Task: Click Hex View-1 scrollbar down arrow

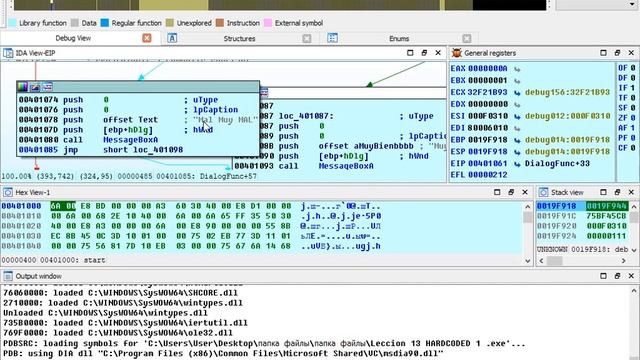Action: 527,260
